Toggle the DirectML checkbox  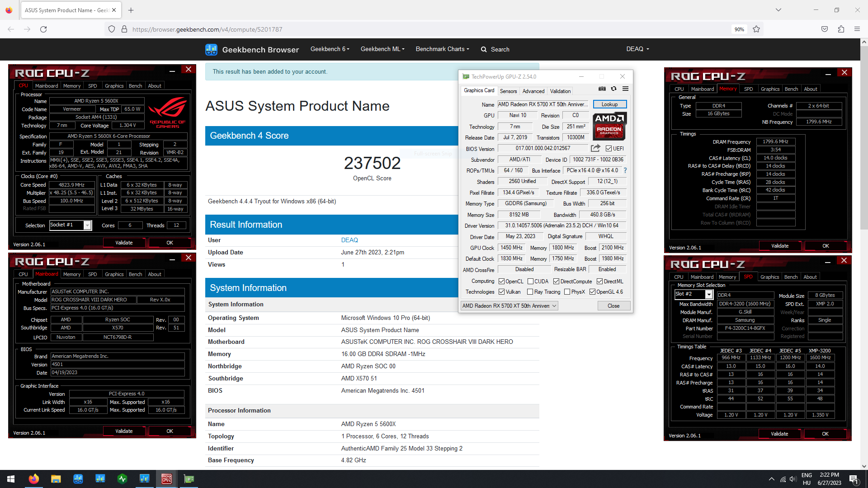click(599, 282)
